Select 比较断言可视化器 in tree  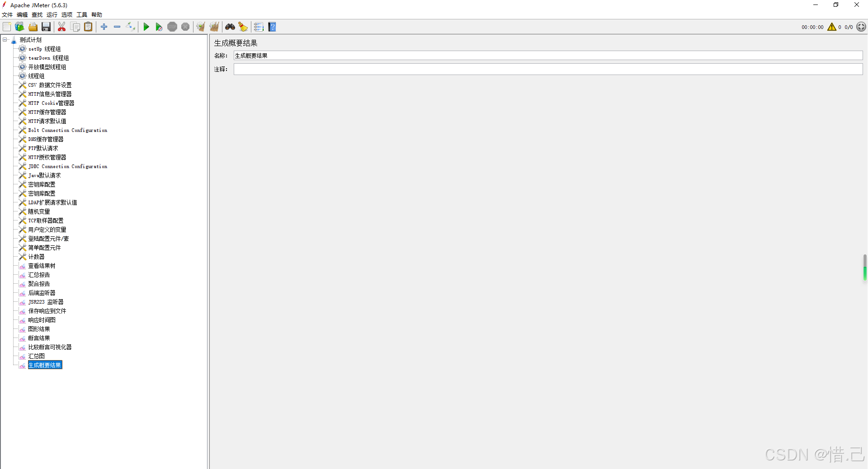pyautogui.click(x=50, y=347)
